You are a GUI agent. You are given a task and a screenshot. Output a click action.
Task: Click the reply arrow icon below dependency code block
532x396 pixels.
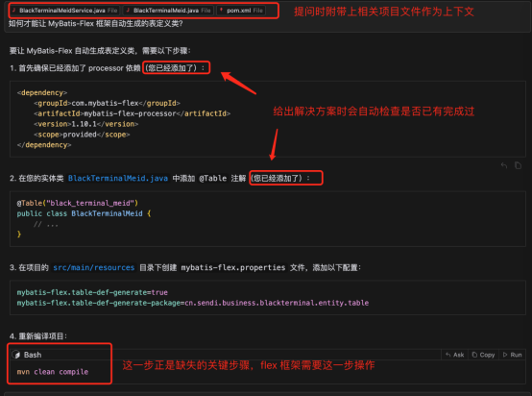pos(504,165)
